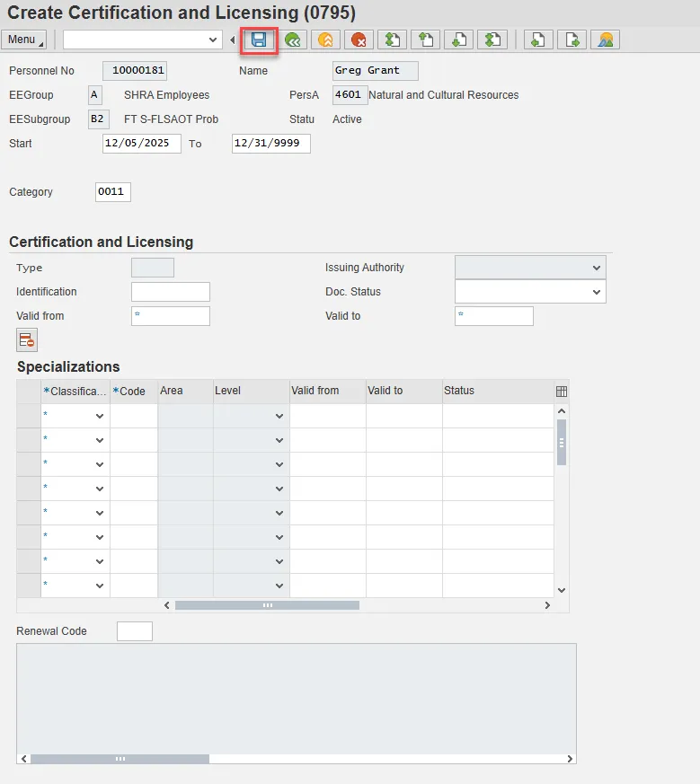Click the Customize Local Layout icon

tap(606, 40)
